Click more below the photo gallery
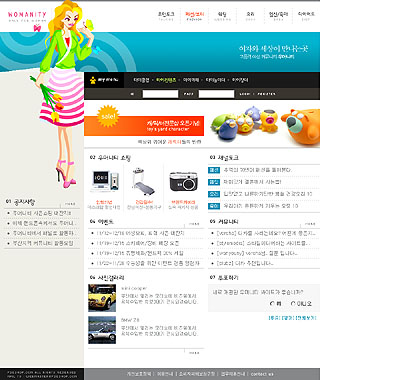This screenshot has width=400, height=380. tap(194, 353)
